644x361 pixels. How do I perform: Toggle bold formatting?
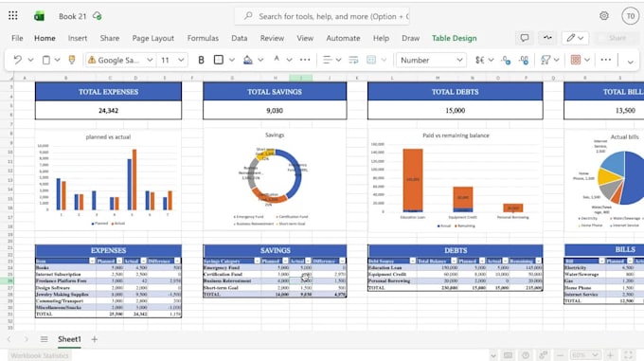pyautogui.click(x=201, y=60)
